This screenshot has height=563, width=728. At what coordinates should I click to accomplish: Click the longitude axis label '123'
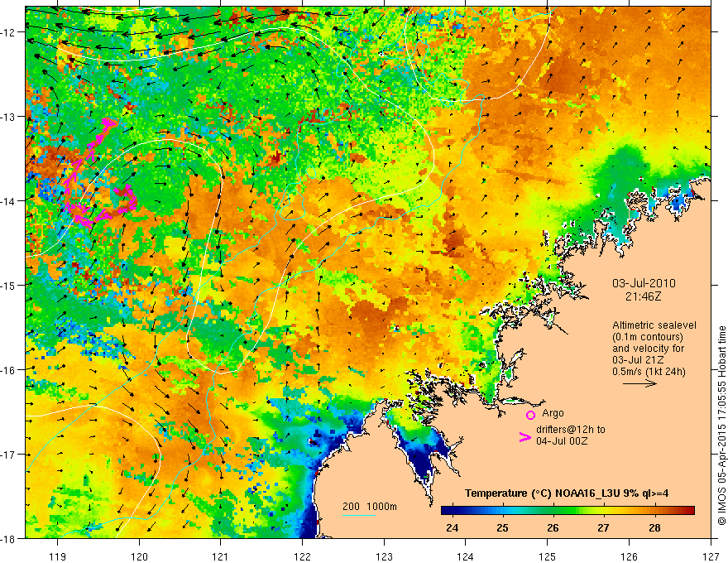[x=384, y=556]
